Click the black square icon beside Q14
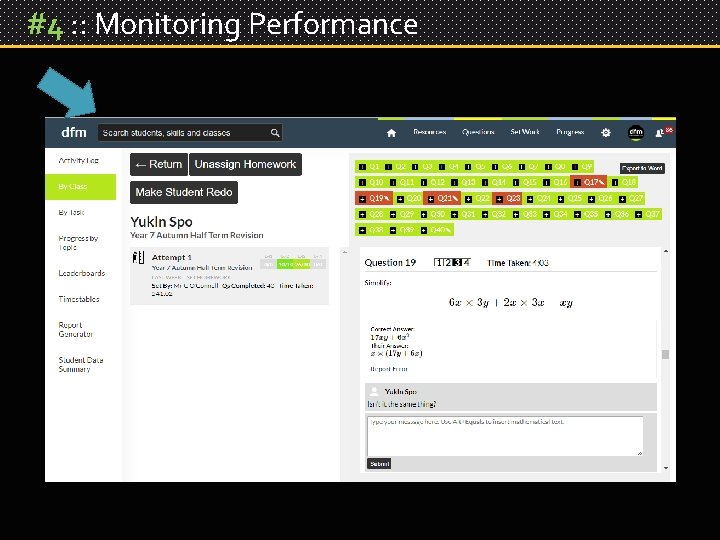Image resolution: width=720 pixels, height=540 pixels. (x=485, y=182)
